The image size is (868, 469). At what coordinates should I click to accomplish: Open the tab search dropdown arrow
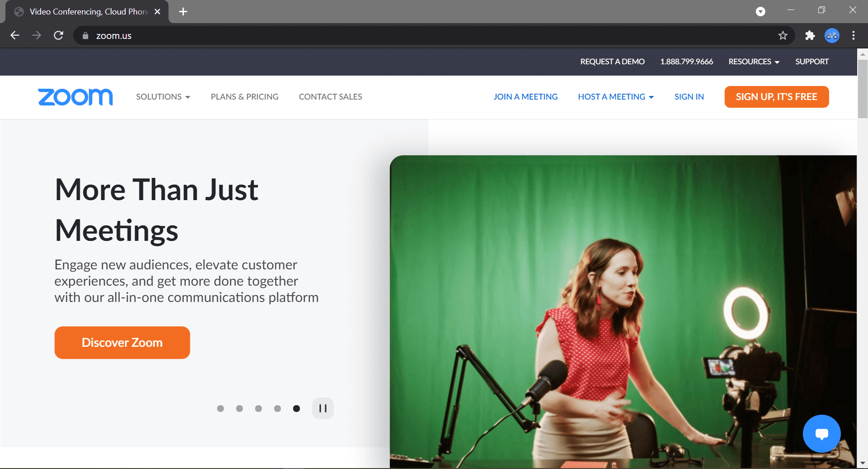(x=761, y=11)
